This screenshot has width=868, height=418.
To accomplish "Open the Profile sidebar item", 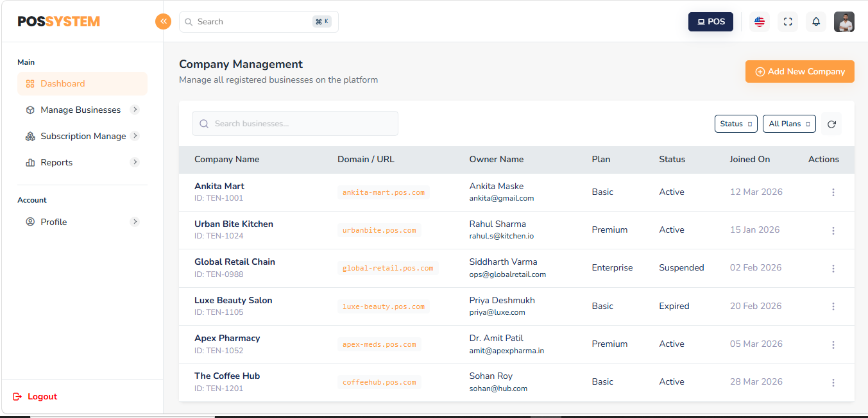I will coord(54,222).
